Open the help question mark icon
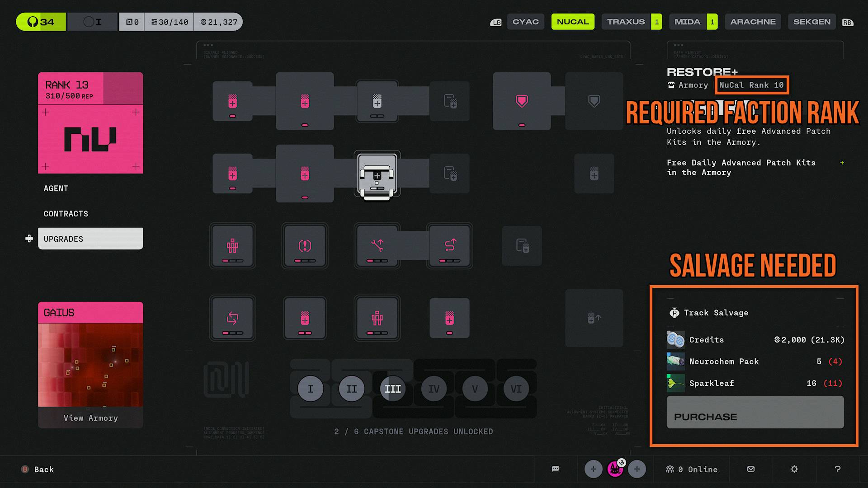The width and height of the screenshot is (868, 488). [x=838, y=469]
